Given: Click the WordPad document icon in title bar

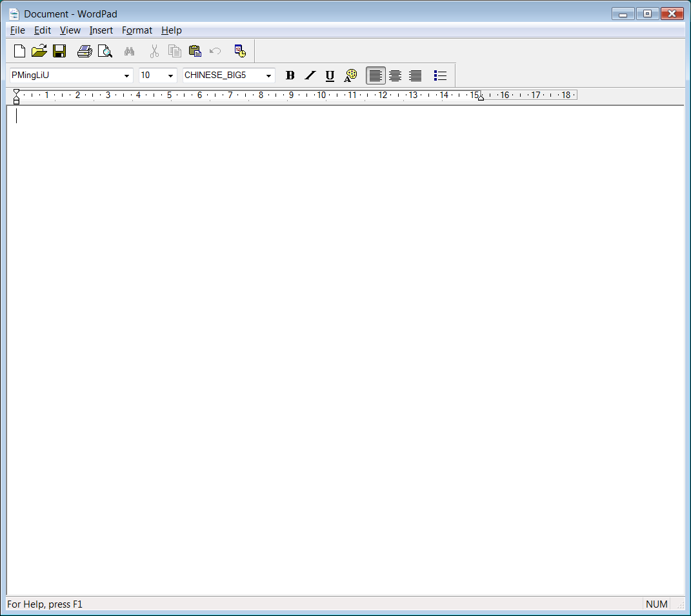Looking at the screenshot, I should pos(14,14).
